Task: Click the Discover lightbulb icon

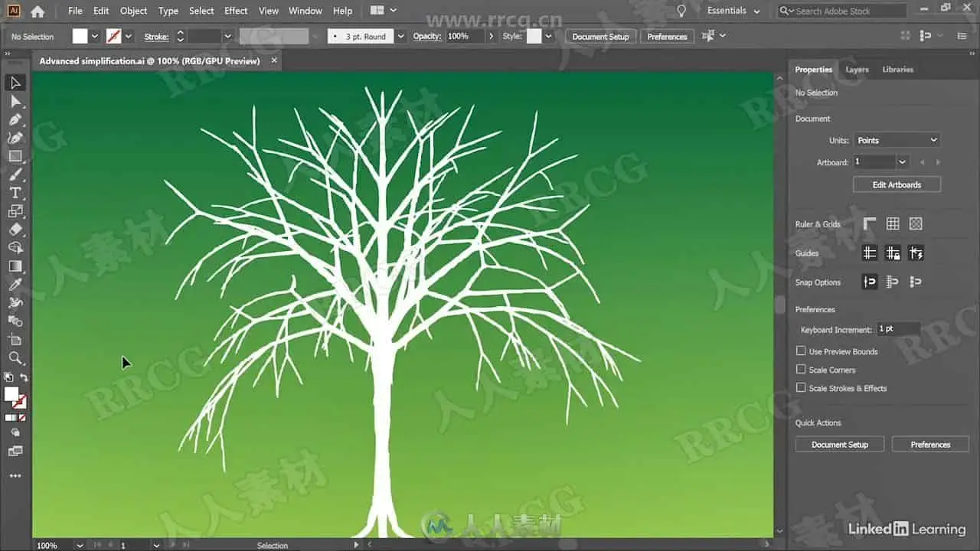Action: pos(681,11)
